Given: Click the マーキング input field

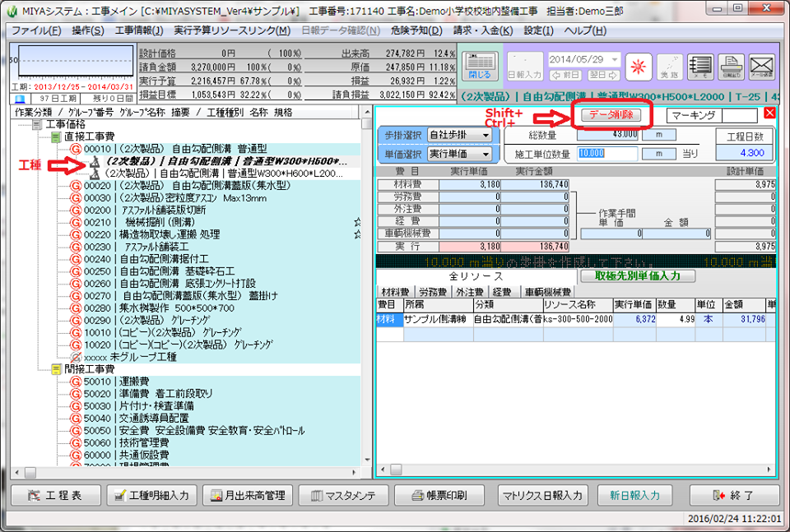Looking at the screenshot, I should tap(739, 116).
